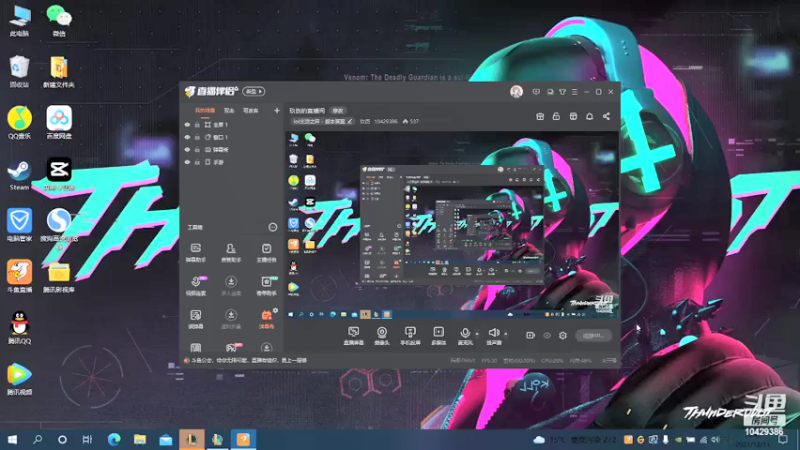Screen dimensions: 800x450
Task: Switch to the orange active scenes tab
Action: [205, 110]
